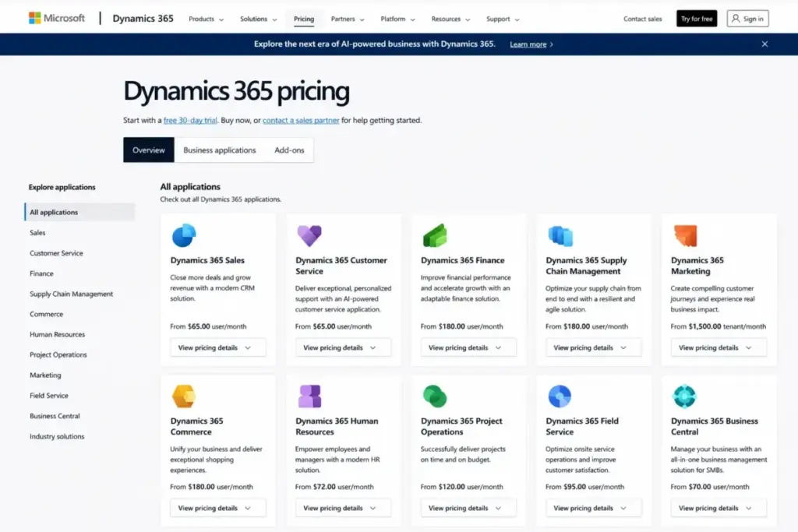798x532 pixels.
Task: Expand View pricing details for Marketing
Action: point(719,347)
